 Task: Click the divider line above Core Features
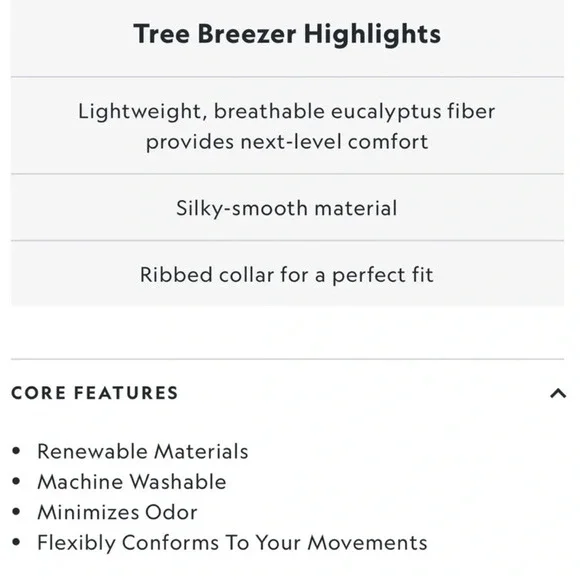coord(287,359)
